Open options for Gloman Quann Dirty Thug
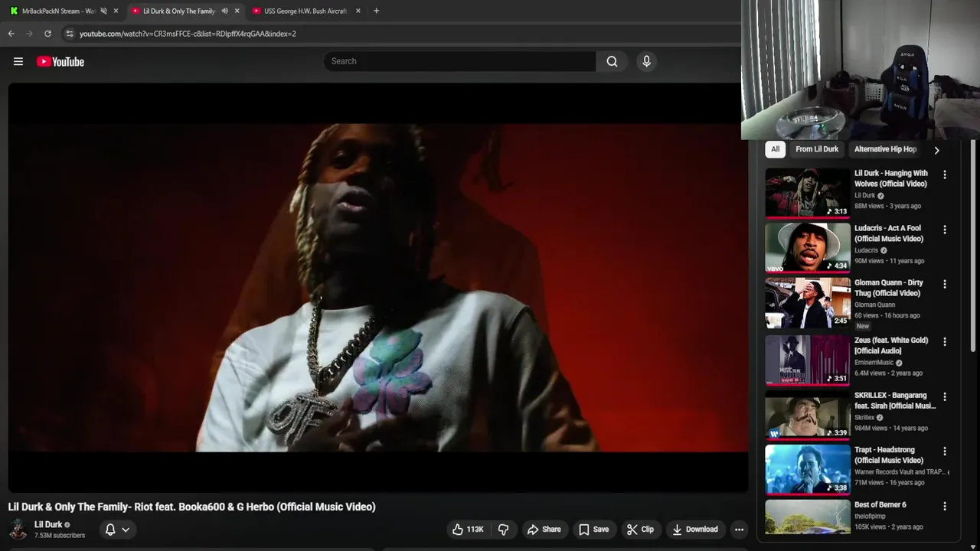The image size is (980, 551). pos(945,284)
